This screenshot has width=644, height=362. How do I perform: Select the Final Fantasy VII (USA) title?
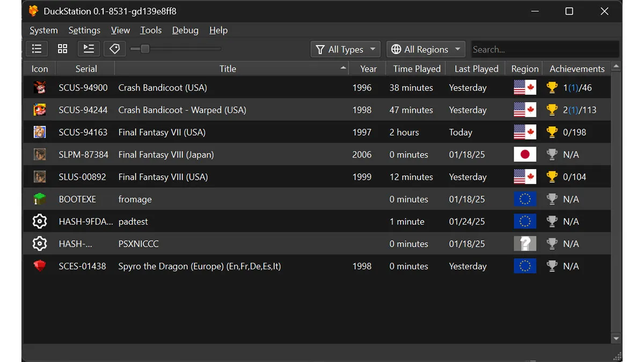click(x=162, y=132)
